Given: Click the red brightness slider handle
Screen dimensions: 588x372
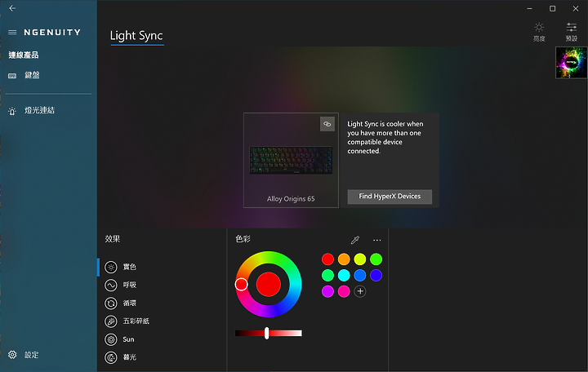Looking at the screenshot, I should [266, 333].
